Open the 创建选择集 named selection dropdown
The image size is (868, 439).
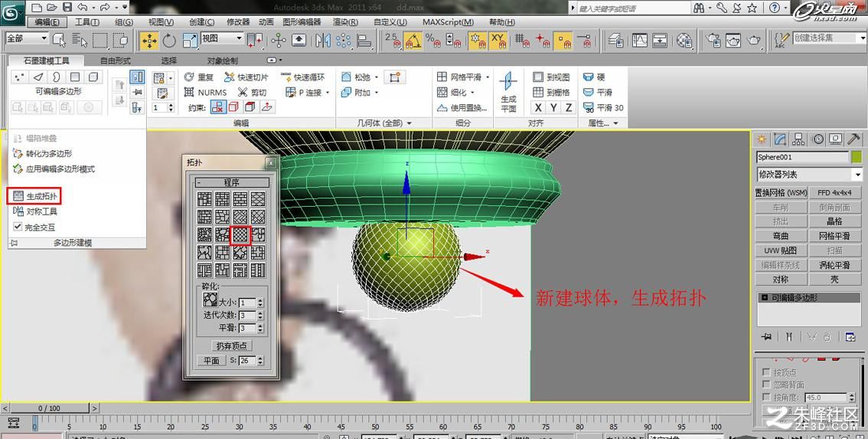click(829, 38)
